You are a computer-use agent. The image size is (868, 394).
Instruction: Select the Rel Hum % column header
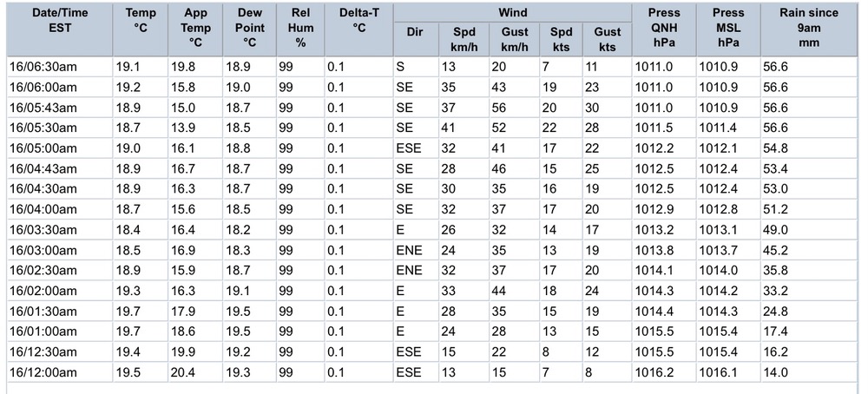coord(299,28)
